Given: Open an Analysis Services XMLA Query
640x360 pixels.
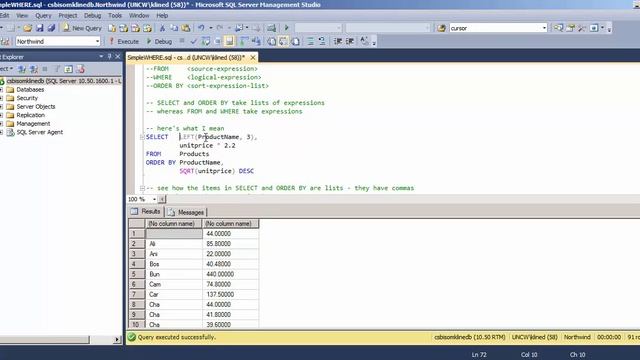Looking at the screenshot, I should [147, 28].
